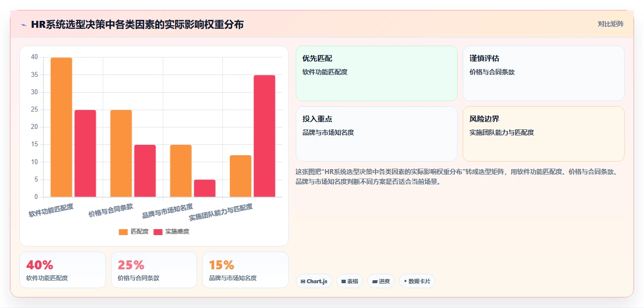Select the Chart.js tag

(314, 281)
